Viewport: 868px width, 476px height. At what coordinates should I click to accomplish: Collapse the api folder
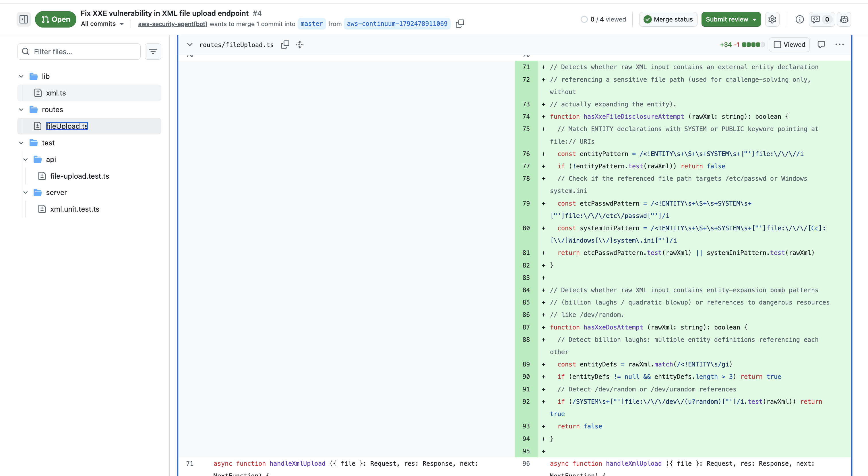(x=26, y=159)
